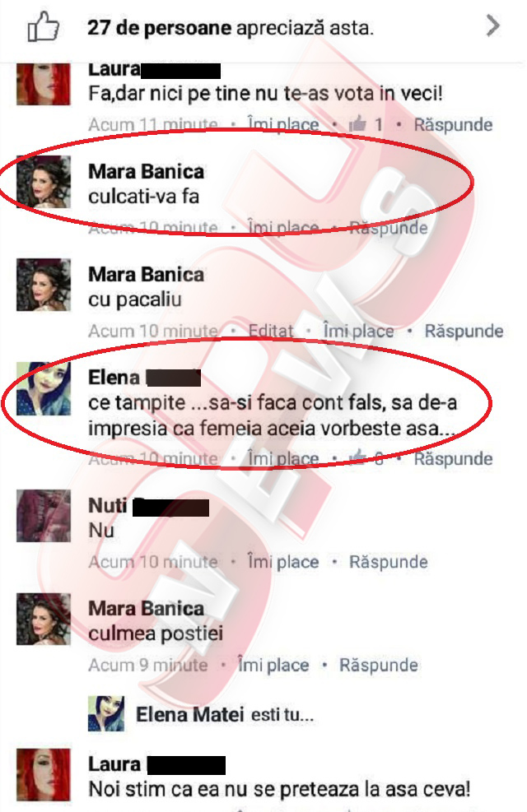Open '27 de persoane apreciază asta' likes summary
This screenshot has width=527, height=812.
231,27
